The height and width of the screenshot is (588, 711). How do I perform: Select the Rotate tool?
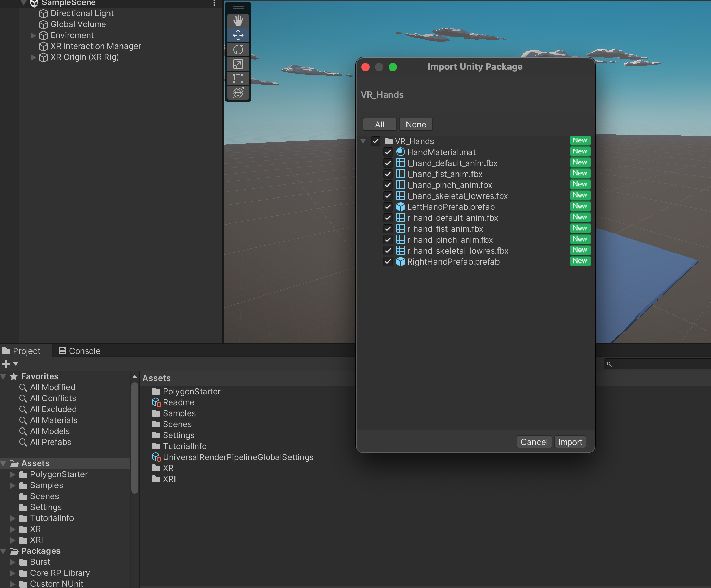[238, 50]
